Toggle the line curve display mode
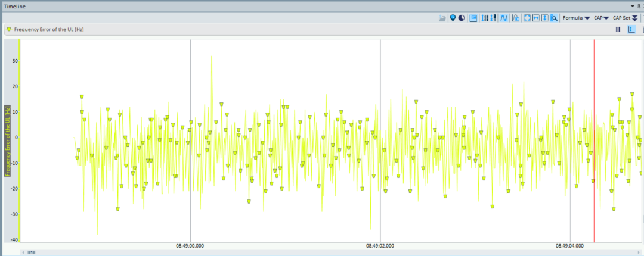 pos(504,18)
